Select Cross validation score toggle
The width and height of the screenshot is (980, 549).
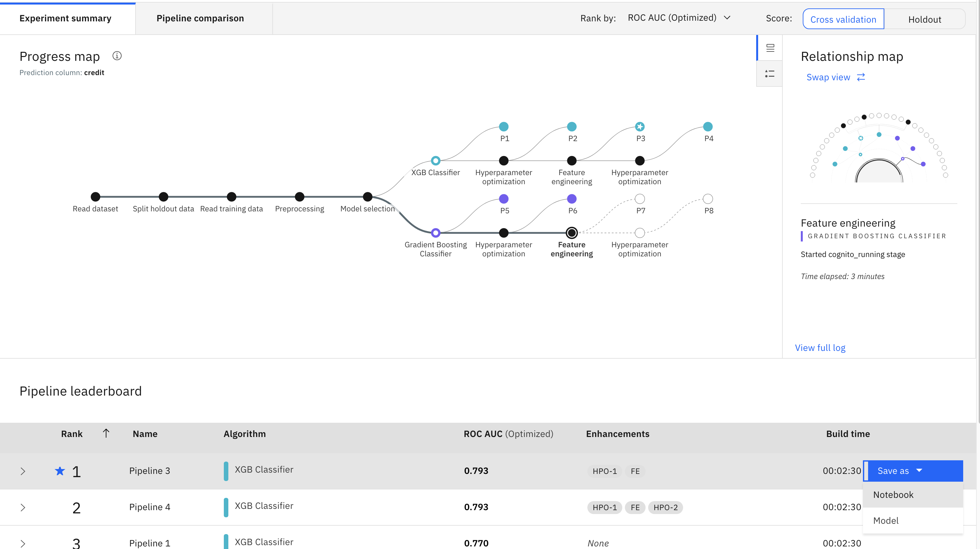[843, 19]
